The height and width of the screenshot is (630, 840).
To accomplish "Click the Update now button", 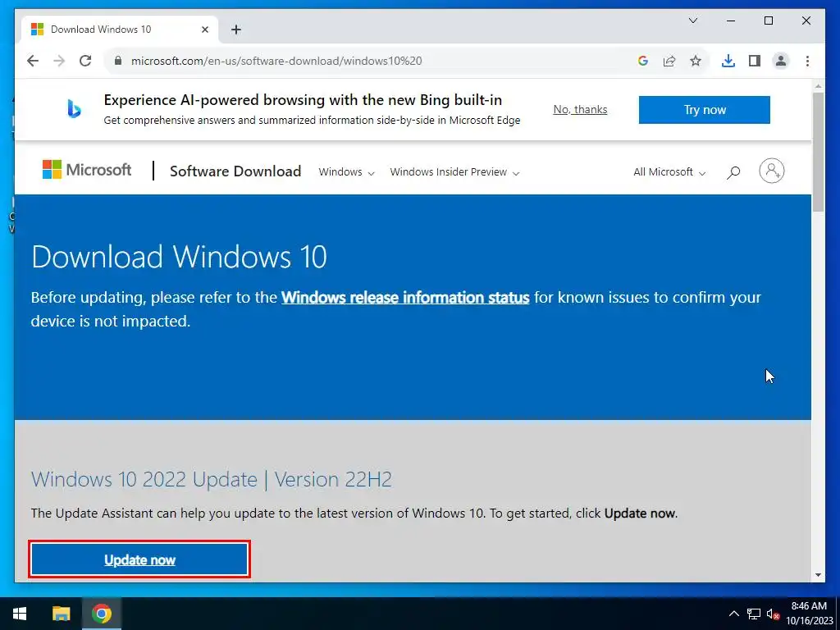I will point(139,559).
